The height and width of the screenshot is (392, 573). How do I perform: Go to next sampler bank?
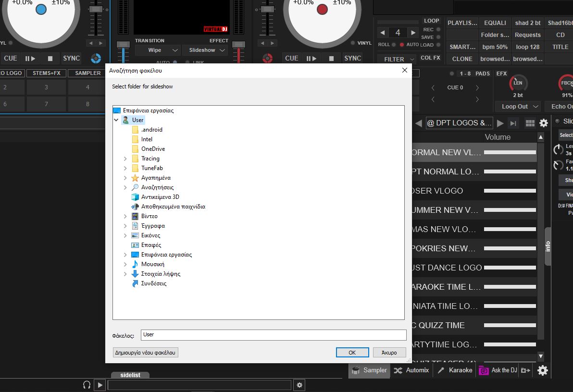click(500, 123)
